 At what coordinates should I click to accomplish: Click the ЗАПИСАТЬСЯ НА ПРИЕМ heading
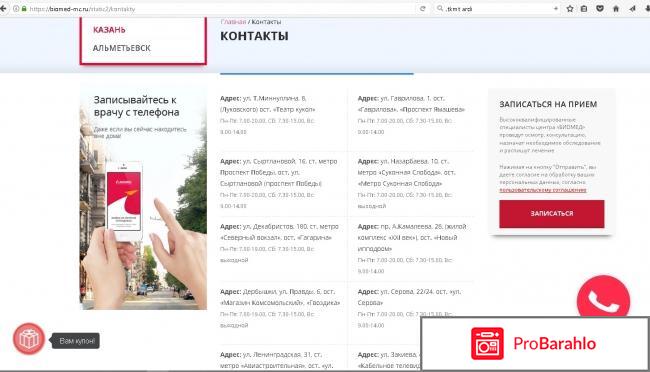click(548, 105)
